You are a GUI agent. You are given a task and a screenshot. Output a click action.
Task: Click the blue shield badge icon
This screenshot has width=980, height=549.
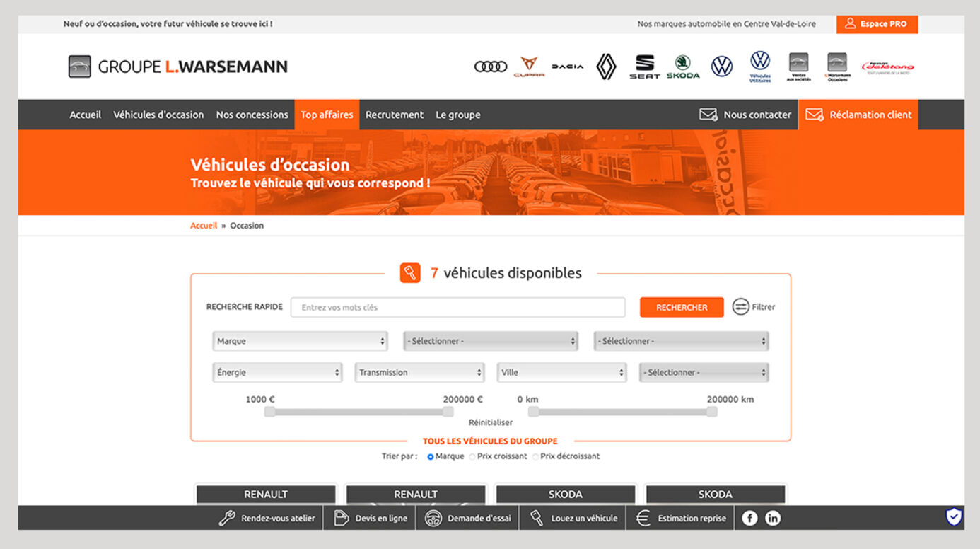pyautogui.click(x=954, y=517)
